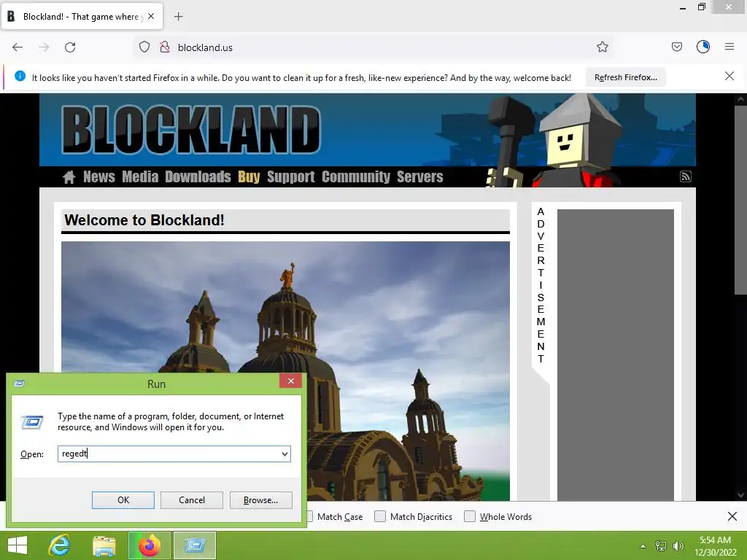Click Browse... in the Run dialog

click(260, 500)
